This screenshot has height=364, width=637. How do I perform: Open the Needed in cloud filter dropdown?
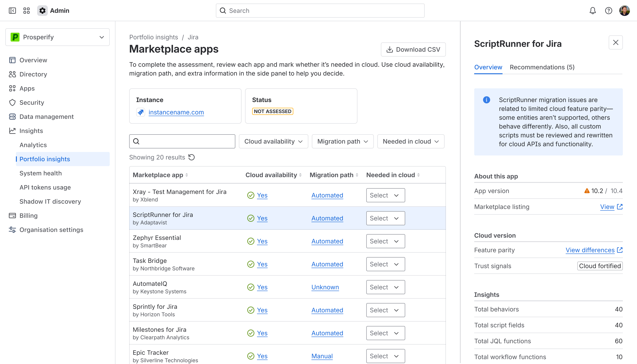(x=411, y=141)
